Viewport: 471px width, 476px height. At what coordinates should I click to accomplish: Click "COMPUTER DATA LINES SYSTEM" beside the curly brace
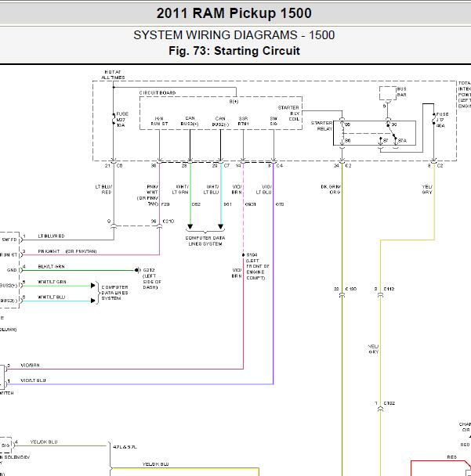pyautogui.click(x=114, y=293)
